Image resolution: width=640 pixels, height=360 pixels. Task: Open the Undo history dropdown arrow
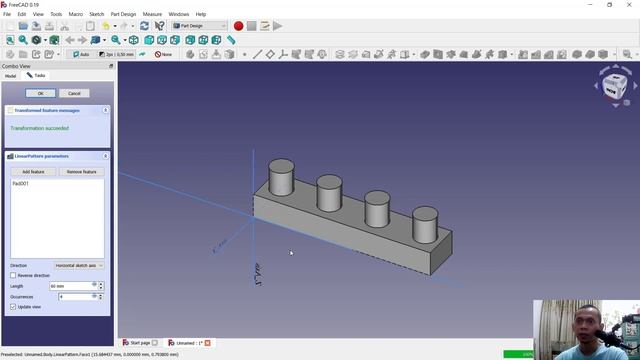point(115,26)
